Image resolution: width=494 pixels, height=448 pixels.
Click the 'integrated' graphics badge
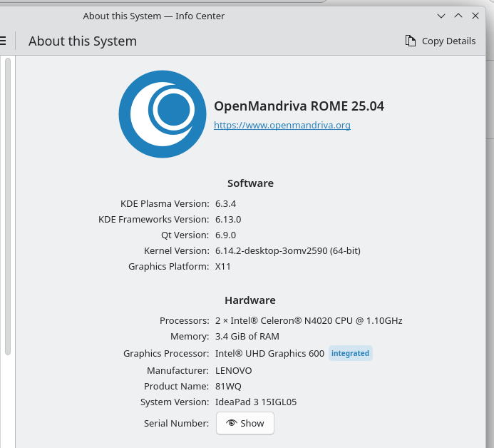tap(350, 353)
